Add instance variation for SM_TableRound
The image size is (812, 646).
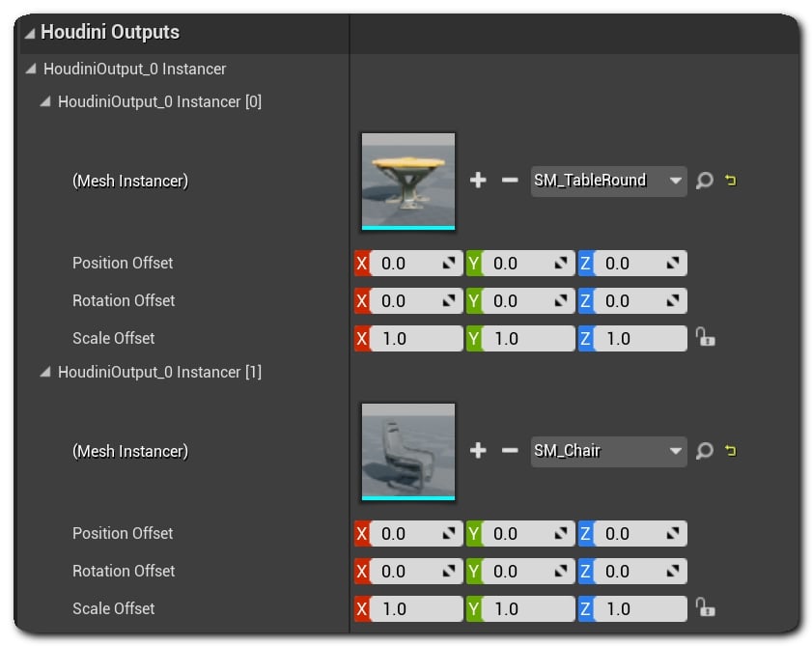(478, 181)
